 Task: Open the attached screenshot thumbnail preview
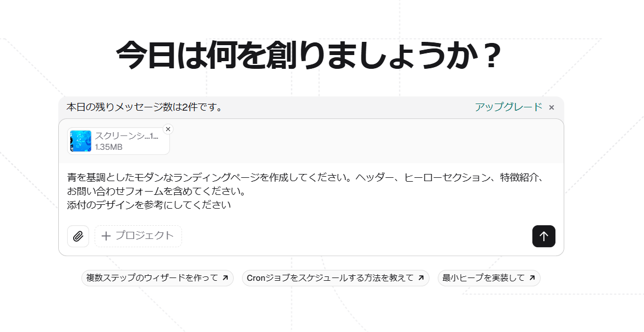coord(80,141)
